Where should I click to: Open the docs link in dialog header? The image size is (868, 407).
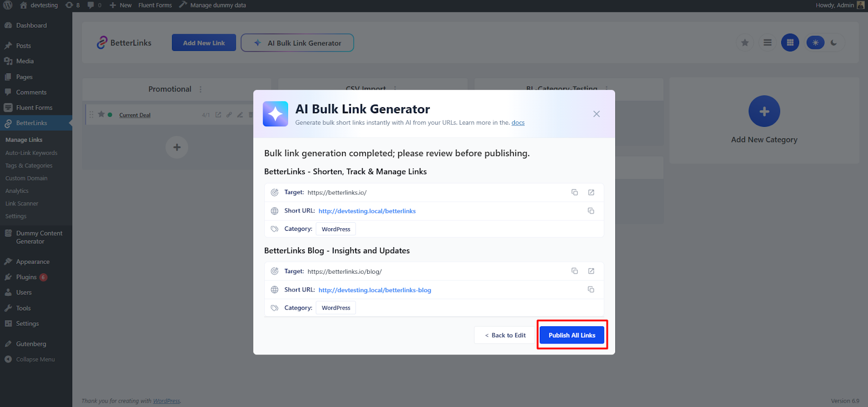518,122
